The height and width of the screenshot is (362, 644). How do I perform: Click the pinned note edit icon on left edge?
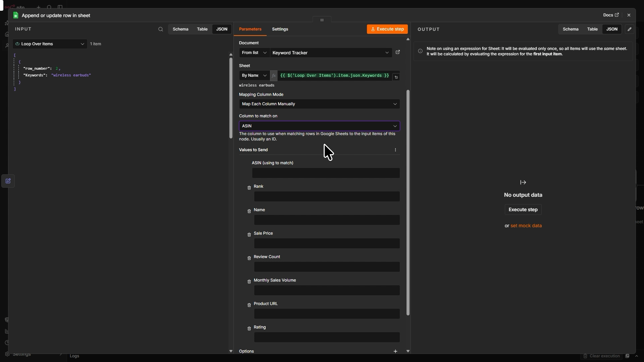(x=8, y=181)
